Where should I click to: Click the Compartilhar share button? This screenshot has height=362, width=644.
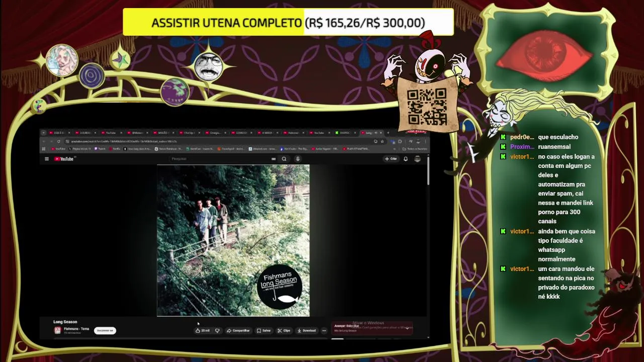tap(238, 331)
